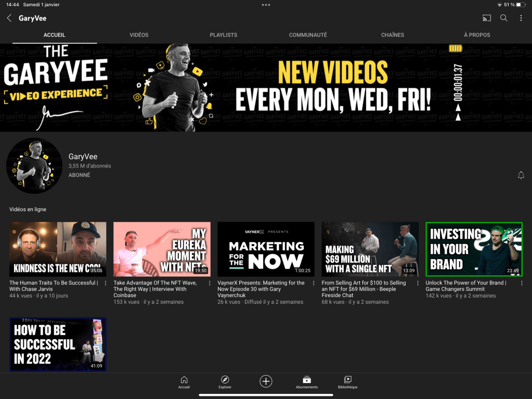Screen dimensions: 532x399
Task: Go to Accueil home icon in bottom bar
Action: [184, 382]
